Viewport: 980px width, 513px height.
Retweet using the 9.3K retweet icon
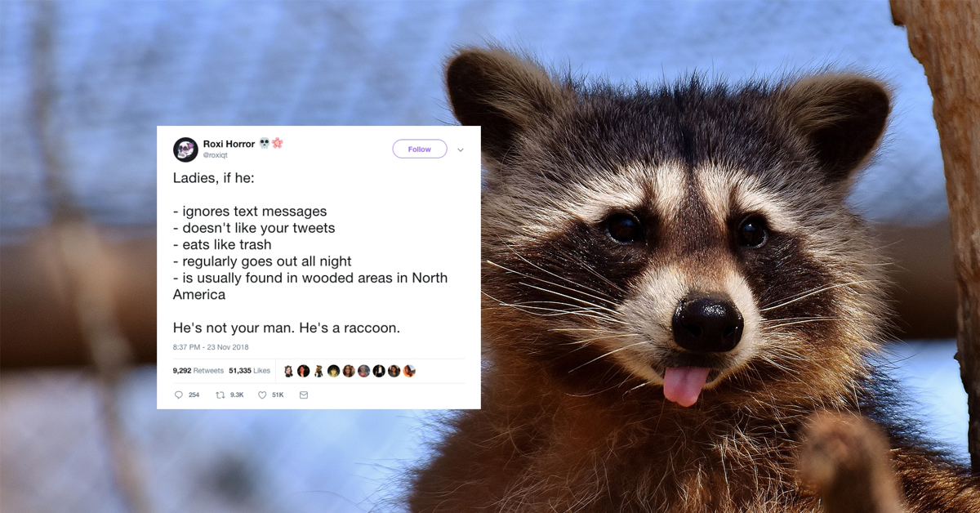(220, 395)
